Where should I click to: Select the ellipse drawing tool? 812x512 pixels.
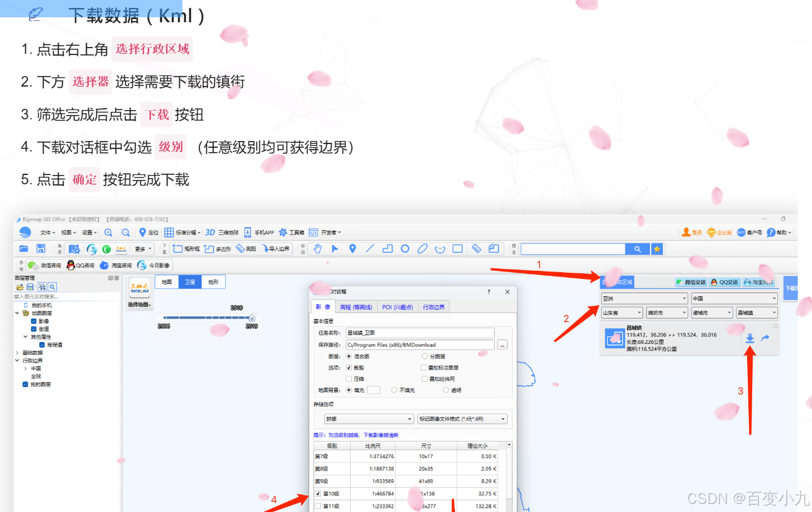(422, 249)
